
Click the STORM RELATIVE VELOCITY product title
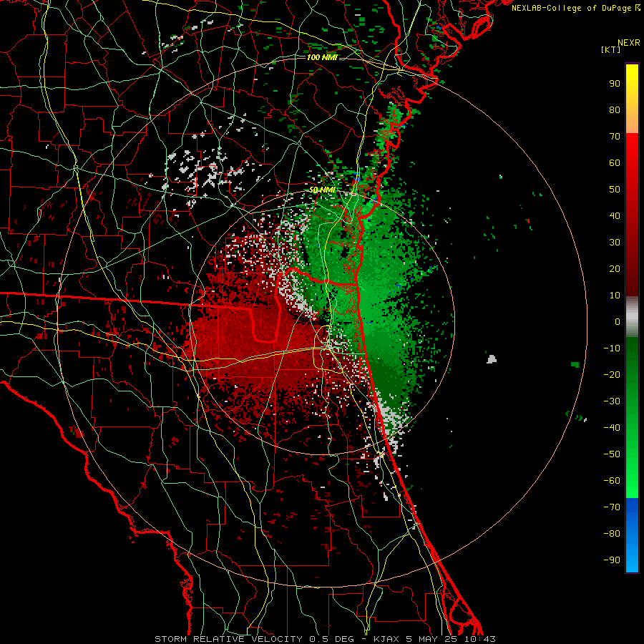(x=228, y=639)
